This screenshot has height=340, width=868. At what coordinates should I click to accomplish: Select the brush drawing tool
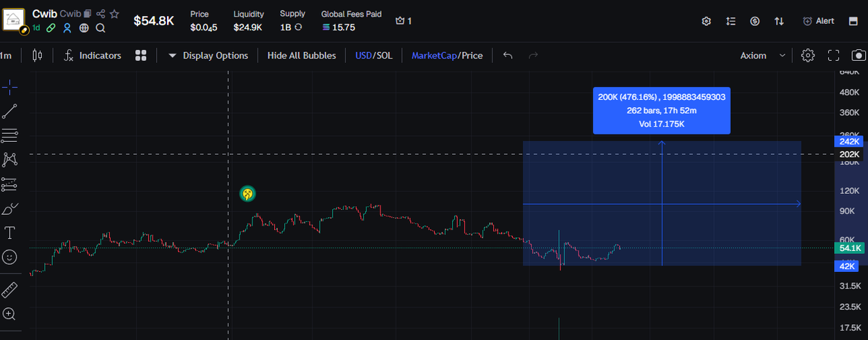coord(10,208)
